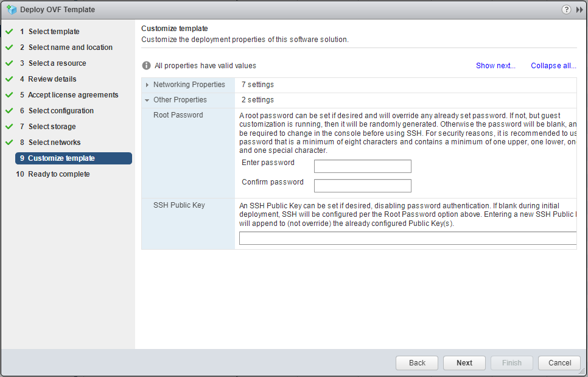588x377 pixels.
Task: Jump to step 4 Review details
Action: pos(52,79)
